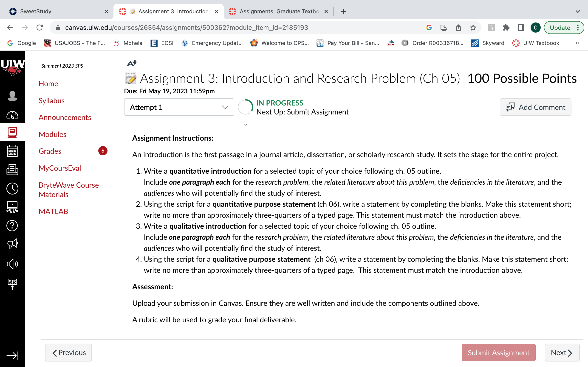This screenshot has height=367, width=588.
Task: Open the Help question mark icon
Action: 12,225
